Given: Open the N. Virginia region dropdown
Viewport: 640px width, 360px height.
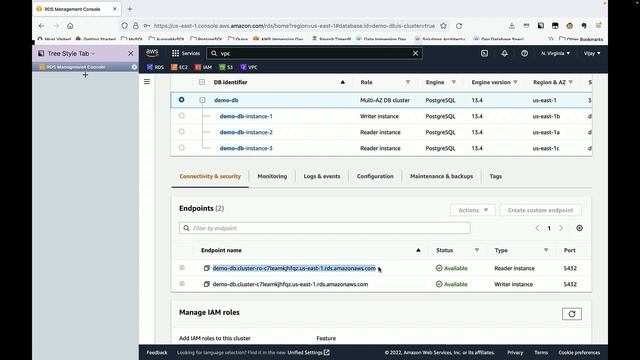Looking at the screenshot, I should (555, 53).
